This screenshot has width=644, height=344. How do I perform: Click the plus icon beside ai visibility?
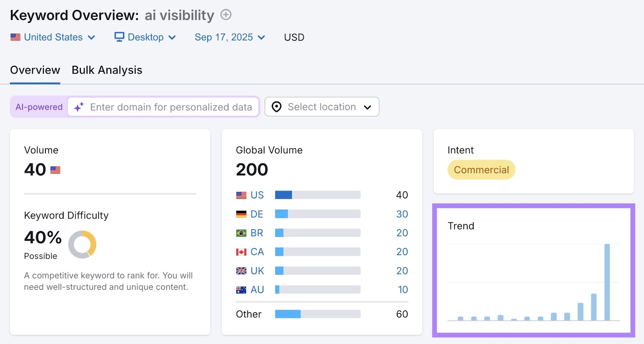226,15
